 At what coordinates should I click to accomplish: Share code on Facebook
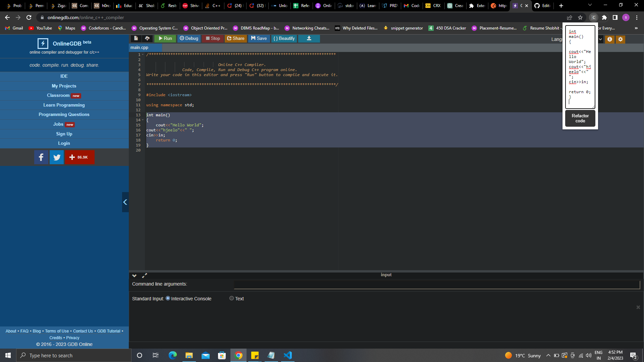click(41, 157)
